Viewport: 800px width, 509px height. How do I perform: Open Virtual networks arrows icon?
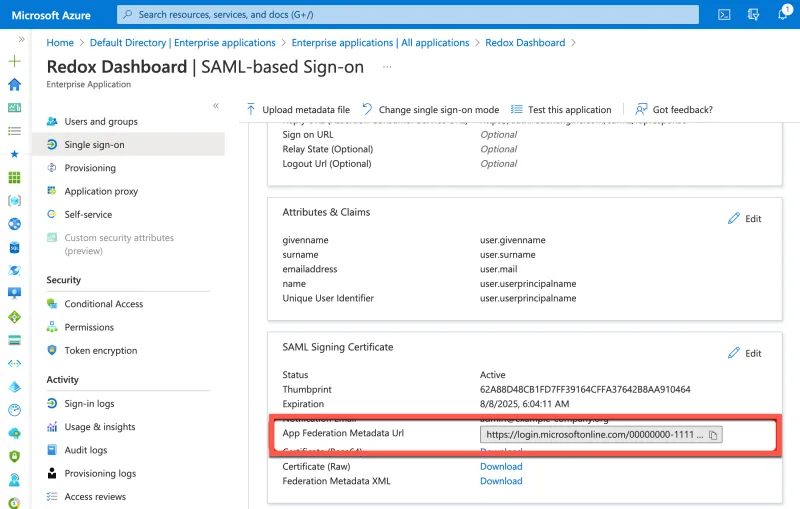point(15,364)
